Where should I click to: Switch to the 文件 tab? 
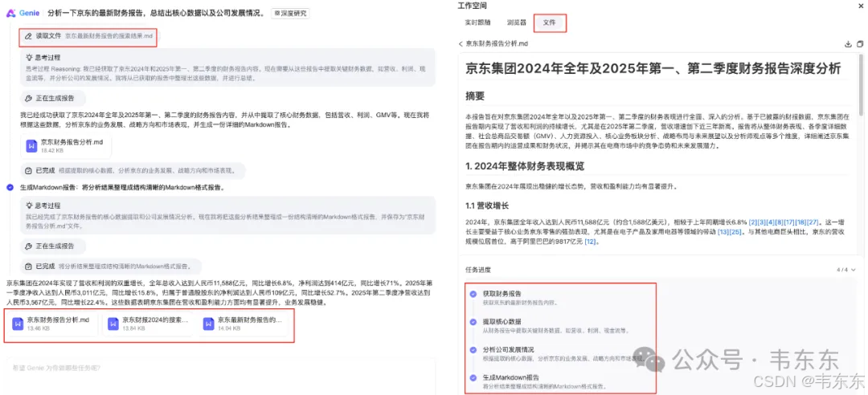tap(550, 23)
